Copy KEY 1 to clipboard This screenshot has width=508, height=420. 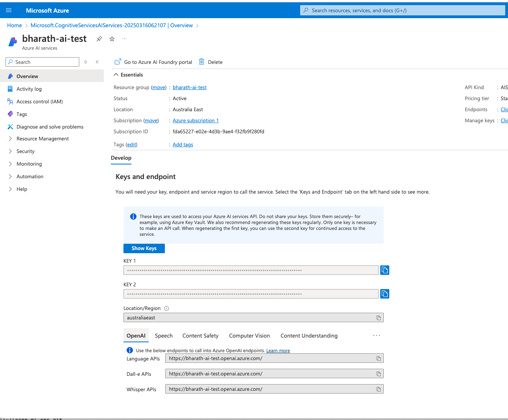[x=385, y=270]
